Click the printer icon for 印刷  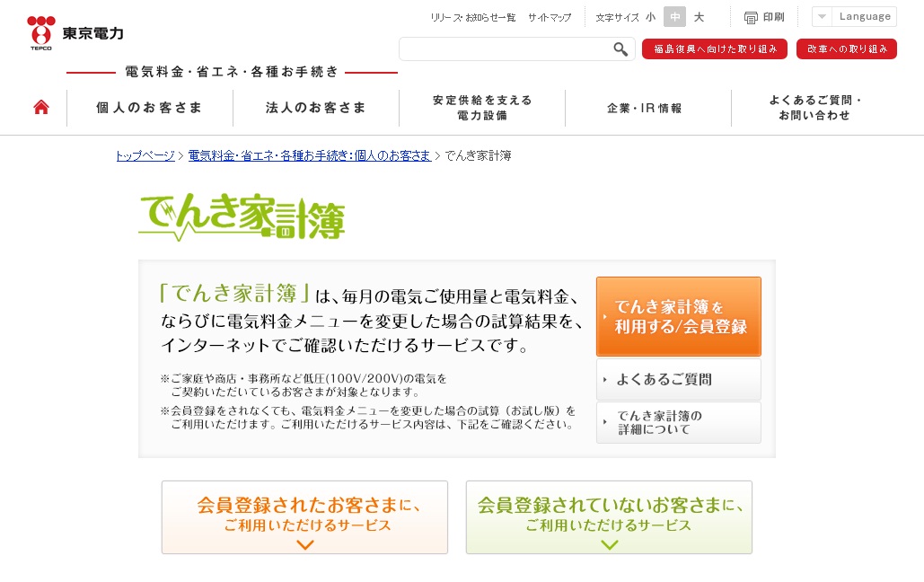[751, 18]
